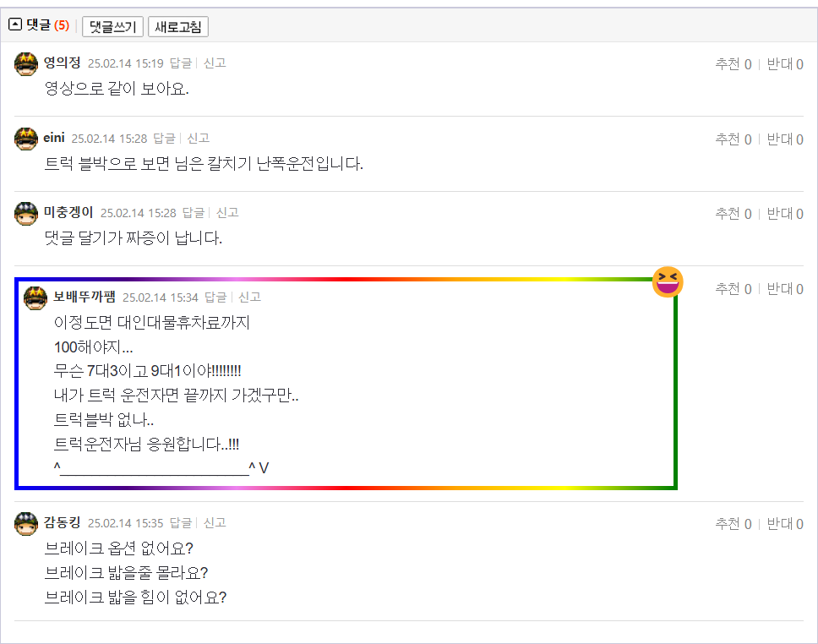
Task: Click the 댓글쓰기 button
Action: tap(112, 26)
